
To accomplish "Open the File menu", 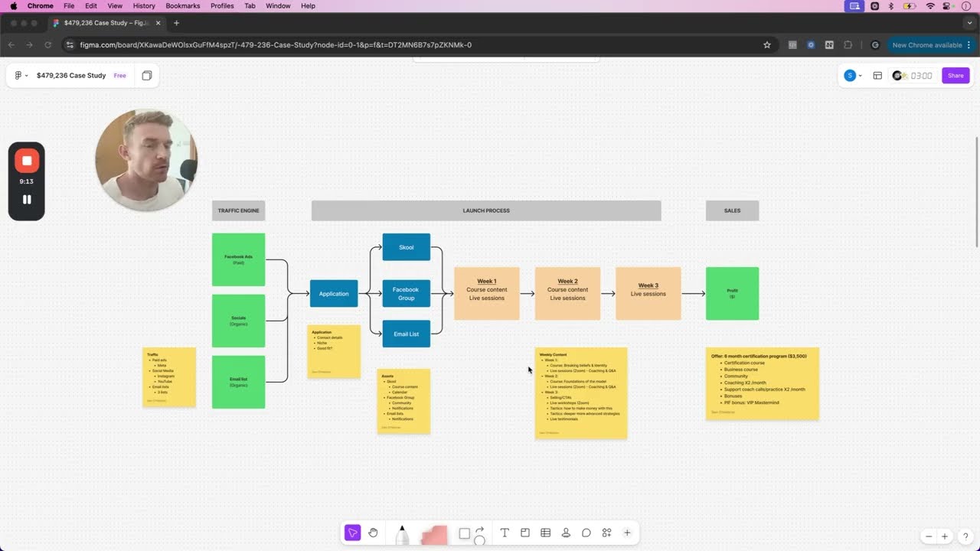I will [x=69, y=6].
